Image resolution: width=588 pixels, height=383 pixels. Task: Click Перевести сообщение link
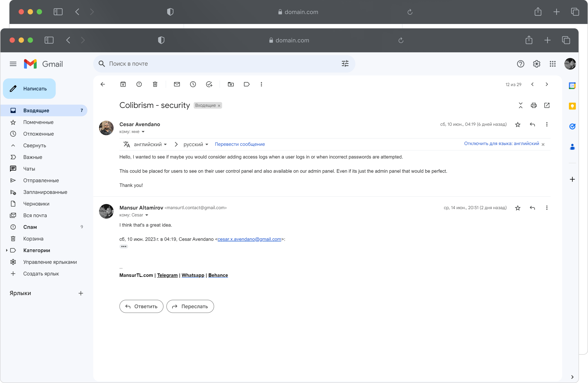click(240, 144)
